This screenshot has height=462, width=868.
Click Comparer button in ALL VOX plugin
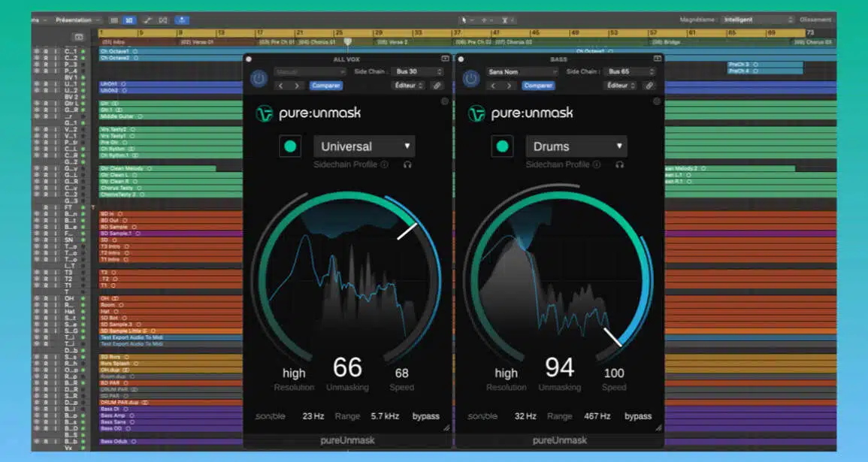tap(326, 86)
